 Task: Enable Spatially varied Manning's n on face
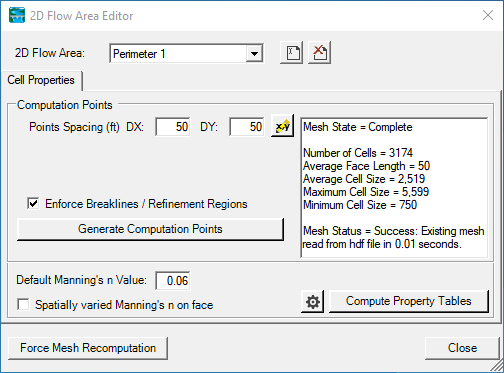[23, 304]
